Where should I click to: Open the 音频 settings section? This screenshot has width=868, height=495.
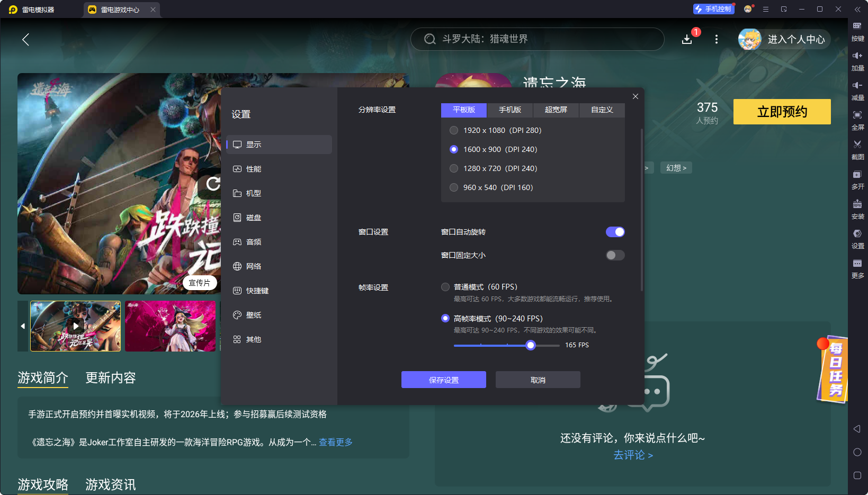click(279, 242)
